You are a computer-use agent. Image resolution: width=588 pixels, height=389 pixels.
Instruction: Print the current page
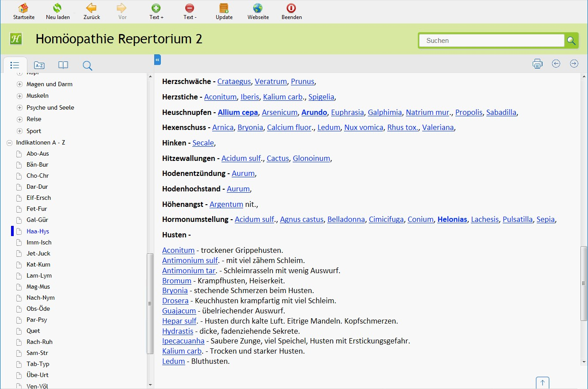click(537, 64)
